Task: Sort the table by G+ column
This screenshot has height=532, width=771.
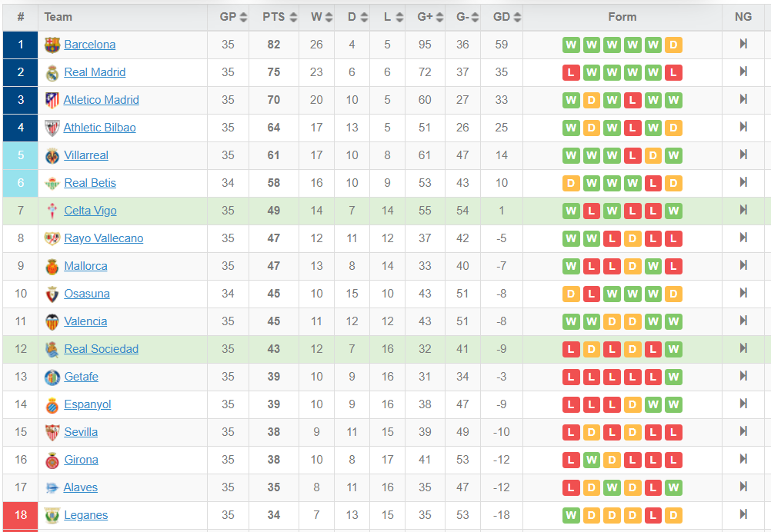Action: (x=430, y=17)
